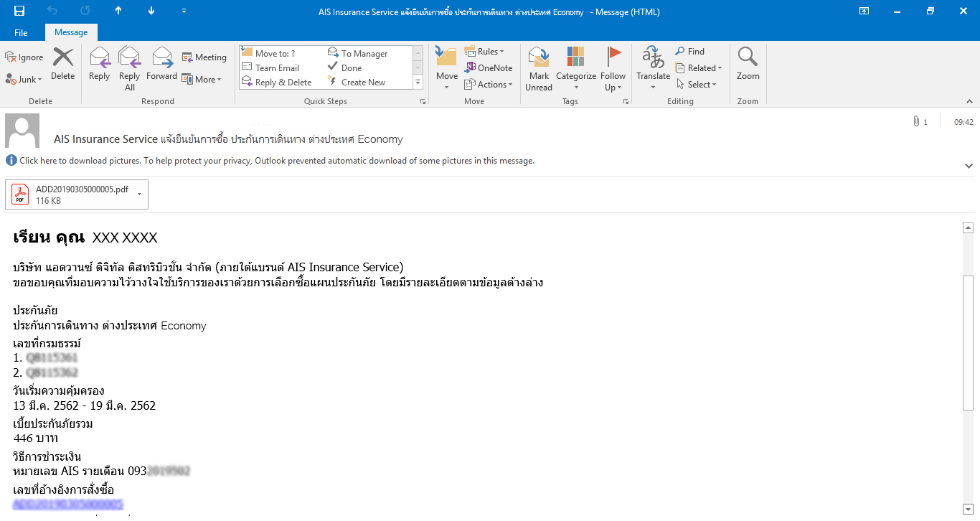Open the dropdown arrow on the PDF attachment
Image resolution: width=980 pixels, height=521 pixels.
coord(140,194)
